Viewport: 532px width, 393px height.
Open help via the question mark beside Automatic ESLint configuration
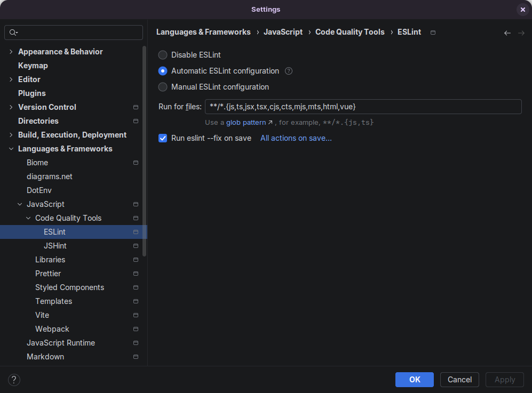288,70
